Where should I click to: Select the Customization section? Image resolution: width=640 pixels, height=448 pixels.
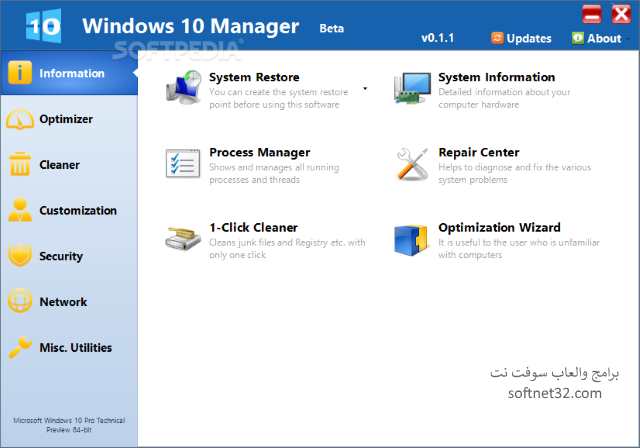coord(69,210)
